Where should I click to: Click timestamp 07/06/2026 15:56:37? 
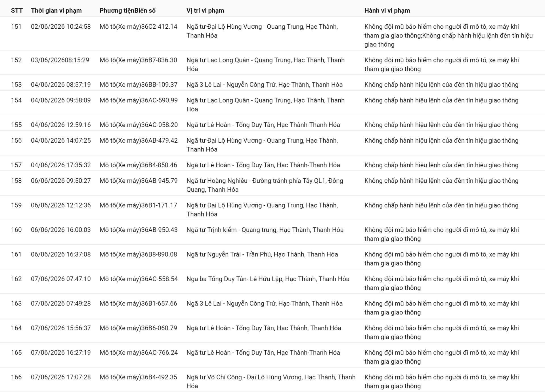point(61,328)
